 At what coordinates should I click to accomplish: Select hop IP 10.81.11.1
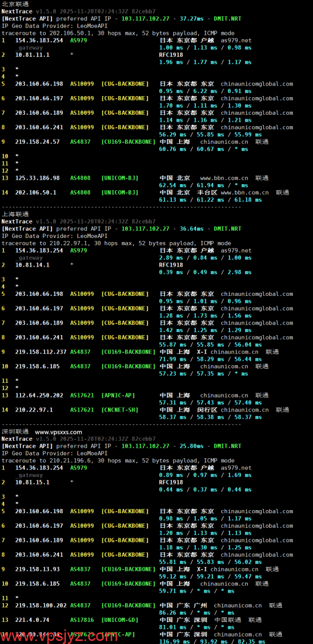coord(32,55)
